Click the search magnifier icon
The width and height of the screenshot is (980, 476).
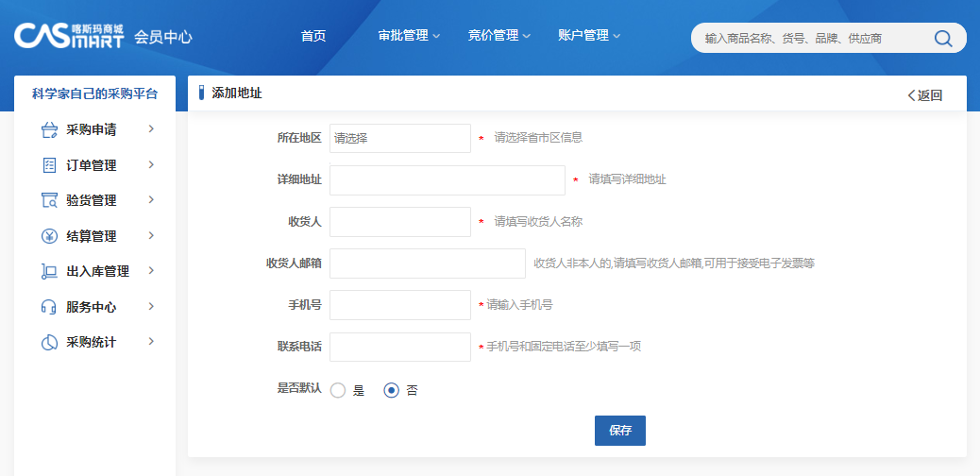942,38
